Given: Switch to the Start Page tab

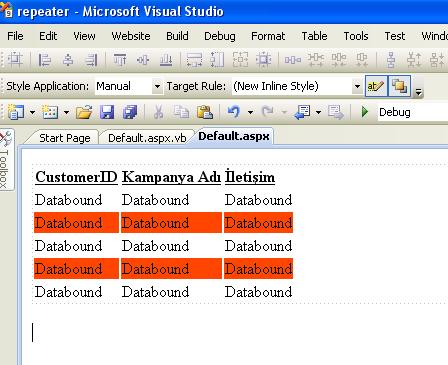Looking at the screenshot, I should point(65,138).
